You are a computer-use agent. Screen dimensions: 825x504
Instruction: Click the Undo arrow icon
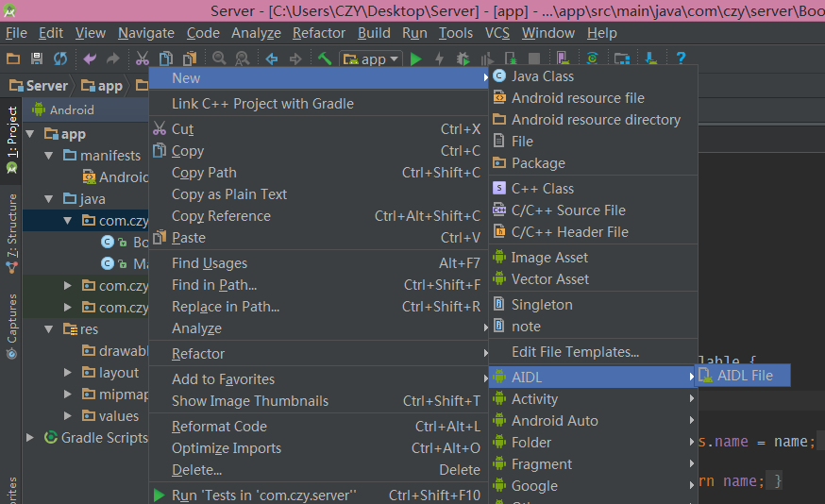(x=90, y=59)
